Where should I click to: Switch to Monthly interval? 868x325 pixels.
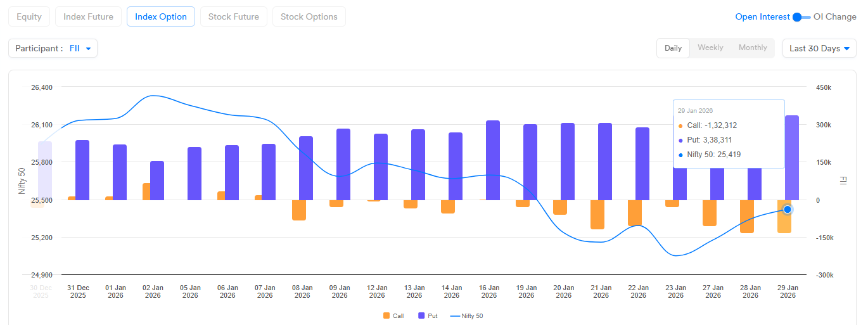click(753, 48)
